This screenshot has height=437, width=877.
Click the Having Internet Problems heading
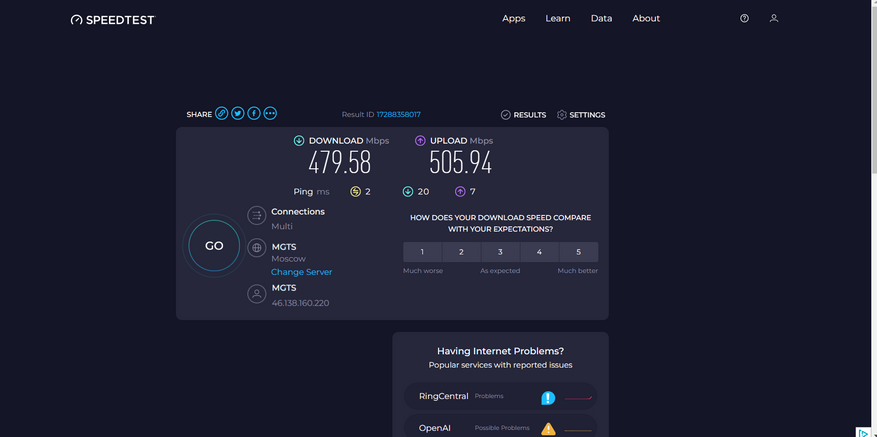(x=501, y=351)
